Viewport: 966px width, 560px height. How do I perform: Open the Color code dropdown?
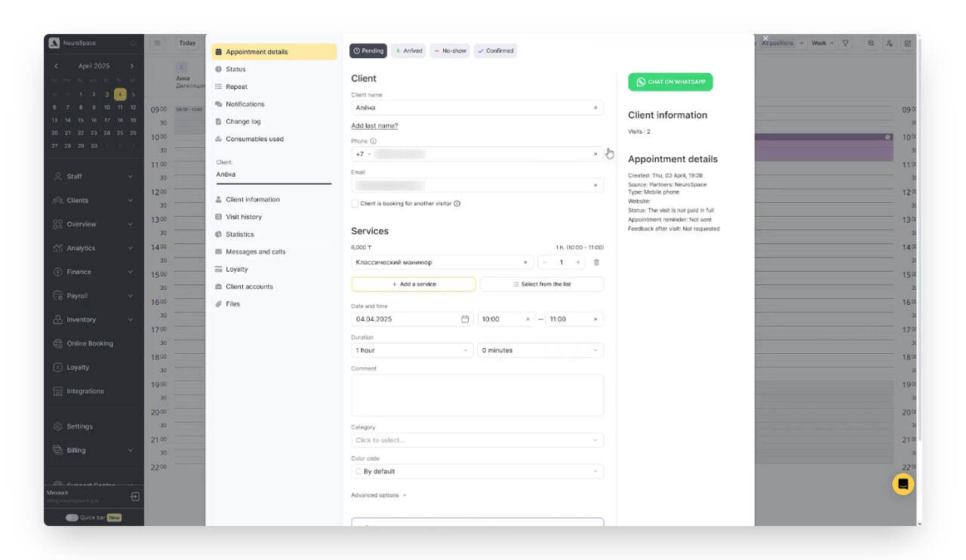tap(477, 471)
